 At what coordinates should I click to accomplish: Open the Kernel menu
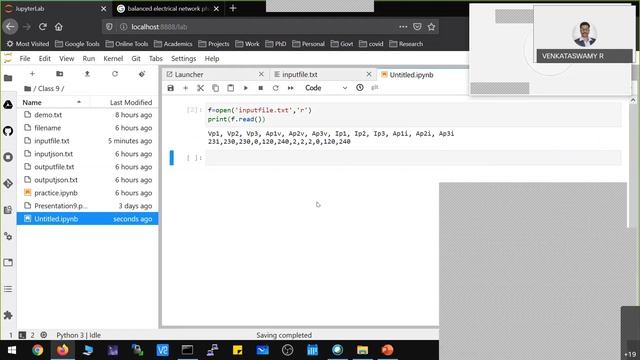coord(113,59)
